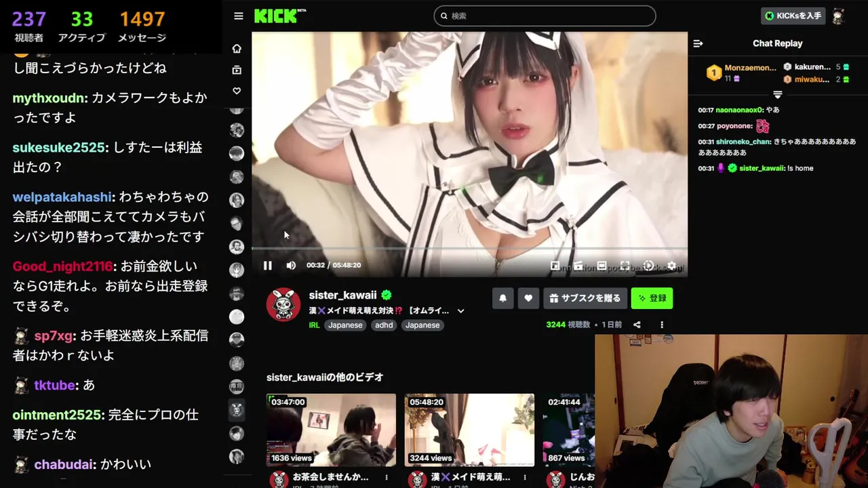The image size is (868, 488).
Task: Open the 02:41:44 video thumbnail
Action: pyautogui.click(x=569, y=430)
